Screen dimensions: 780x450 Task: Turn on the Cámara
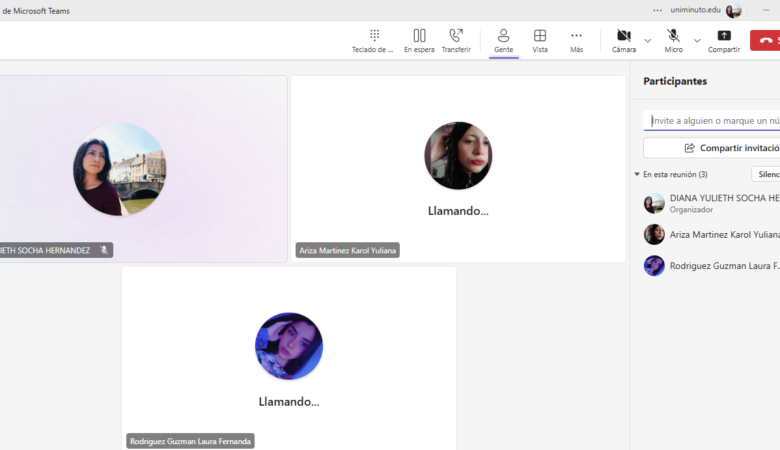tap(624, 40)
